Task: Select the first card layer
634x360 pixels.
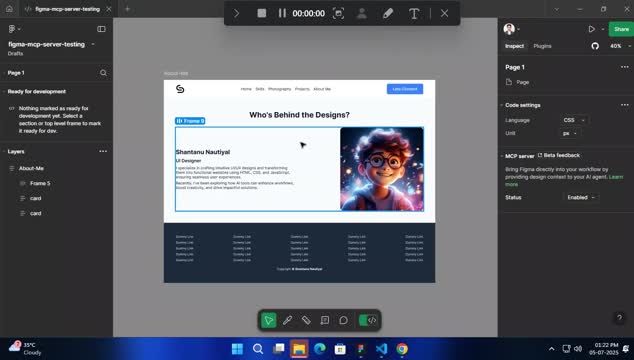Action: (36, 198)
